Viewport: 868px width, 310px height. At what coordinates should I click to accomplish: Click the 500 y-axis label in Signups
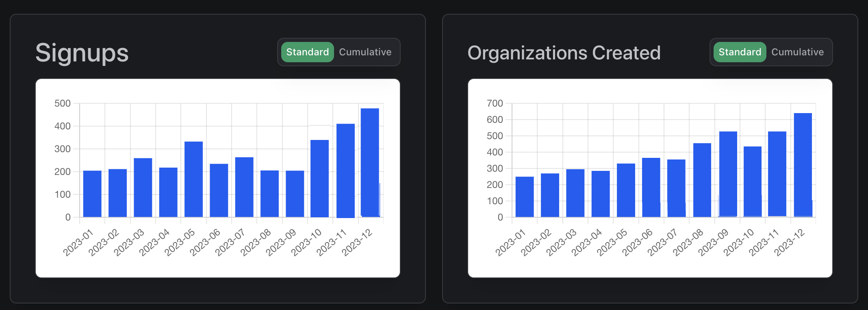click(63, 103)
